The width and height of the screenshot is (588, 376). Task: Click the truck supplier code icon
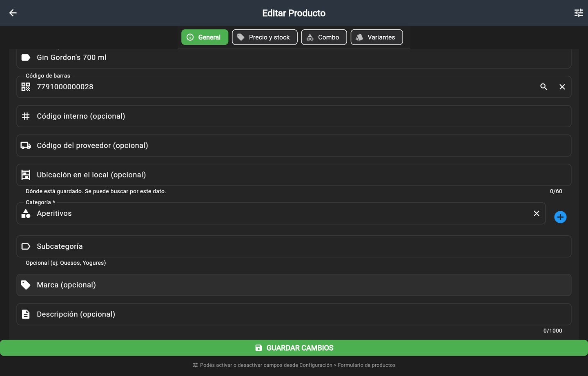pos(26,146)
